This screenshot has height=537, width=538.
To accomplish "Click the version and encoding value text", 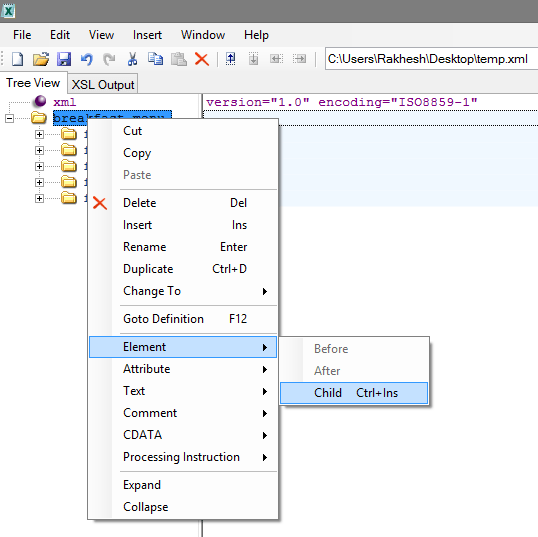I will [341, 102].
